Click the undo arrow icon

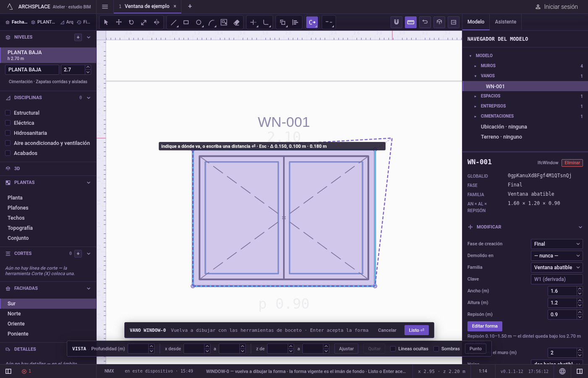click(x=425, y=22)
